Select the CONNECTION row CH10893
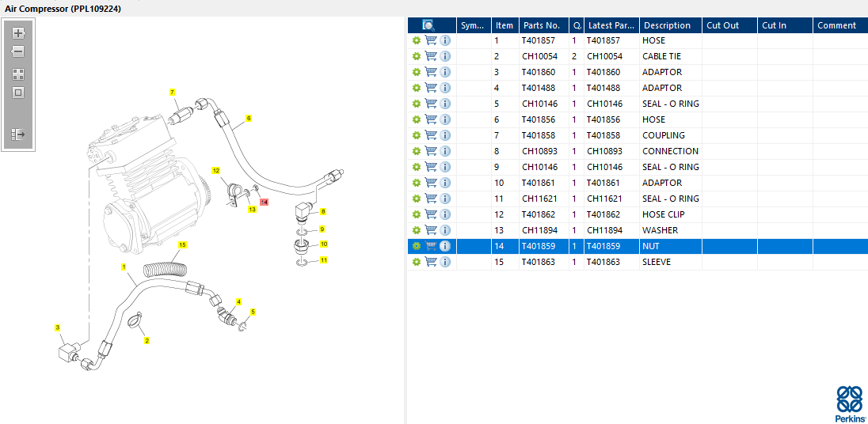 pos(638,151)
